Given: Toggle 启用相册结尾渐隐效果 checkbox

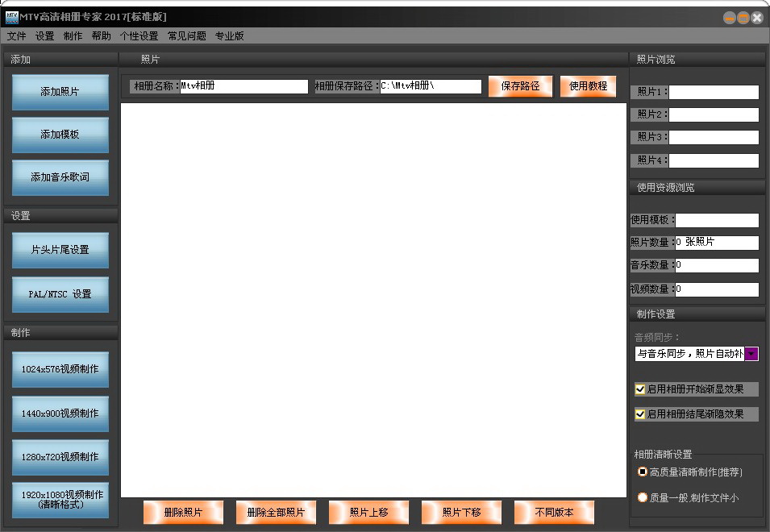Looking at the screenshot, I should point(640,414).
